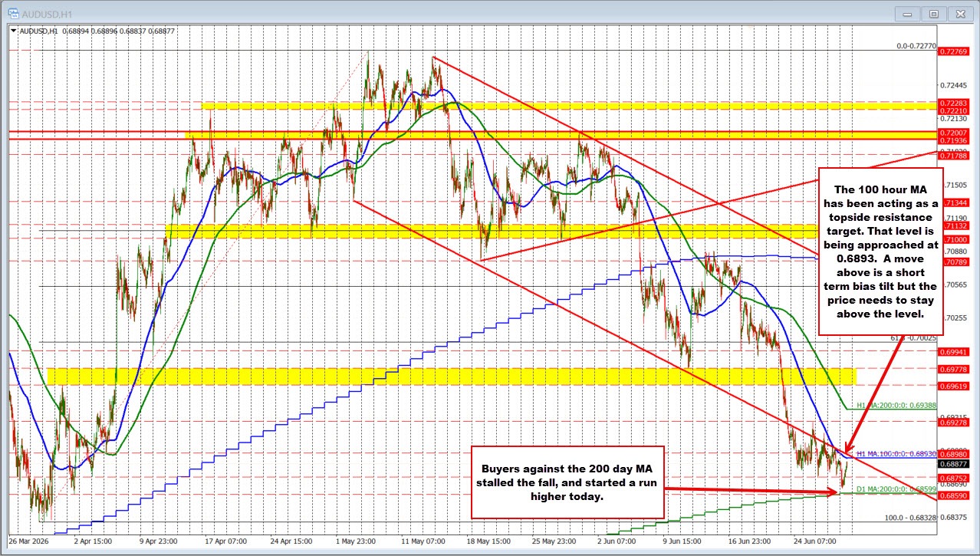980x556 pixels.
Task: Click the Fibonacci label 0.0-0.72770
Action: [916, 46]
